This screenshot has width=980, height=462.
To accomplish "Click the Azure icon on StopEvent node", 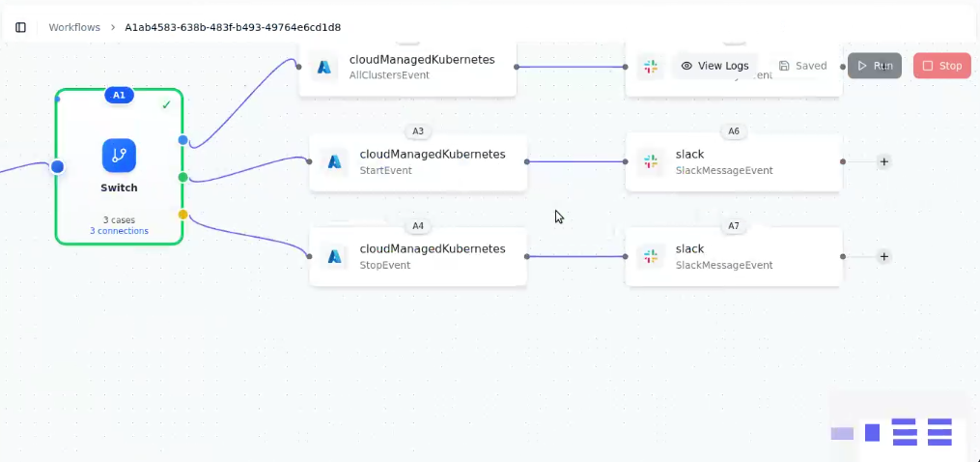I will pos(334,256).
